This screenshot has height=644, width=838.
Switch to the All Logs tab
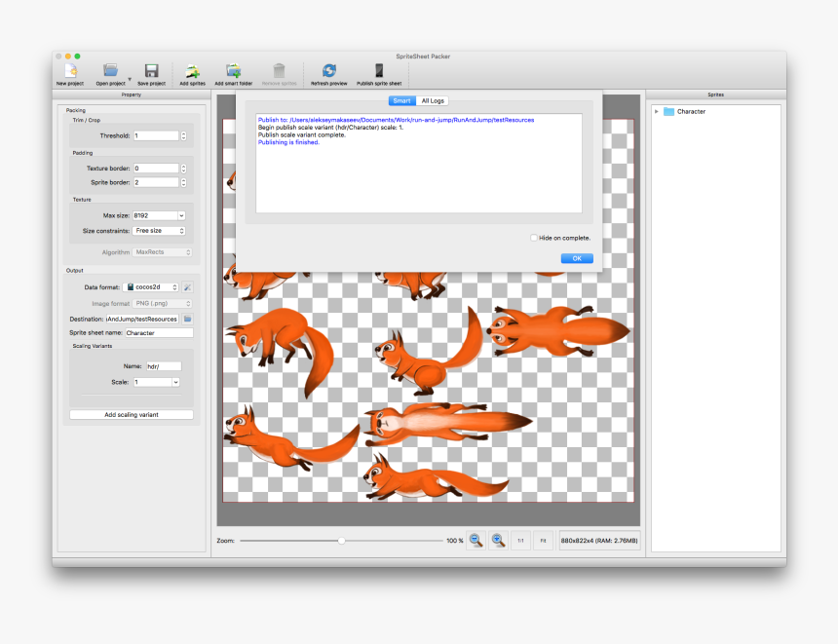pos(433,101)
